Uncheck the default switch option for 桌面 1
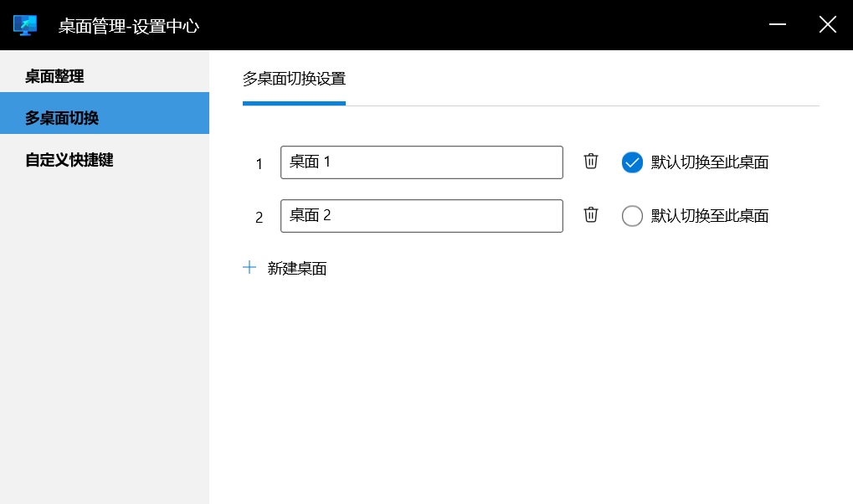 click(x=632, y=162)
